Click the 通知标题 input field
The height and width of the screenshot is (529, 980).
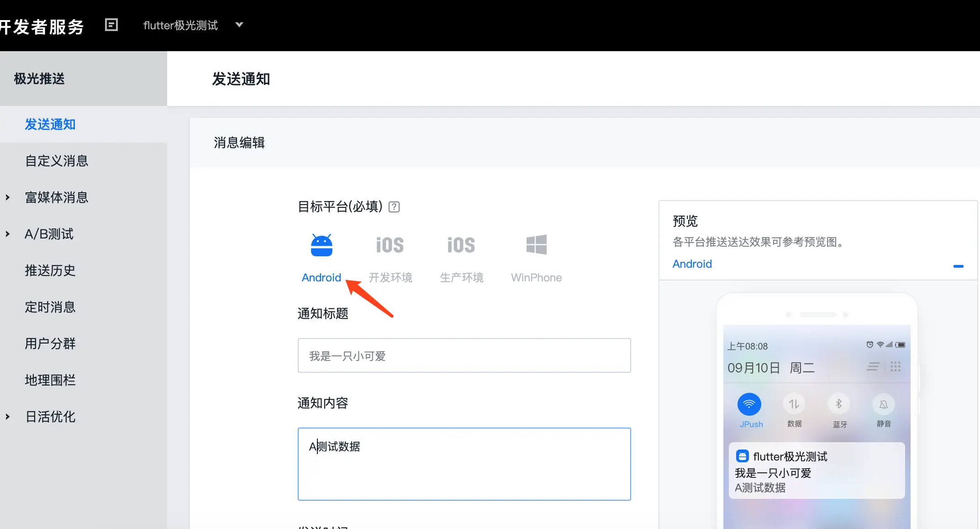464,355
